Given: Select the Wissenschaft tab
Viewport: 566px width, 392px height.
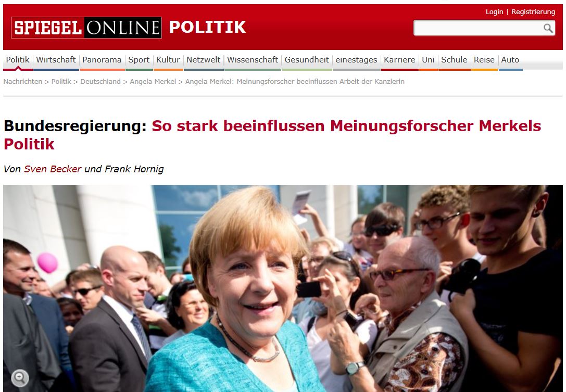Looking at the screenshot, I should [x=253, y=59].
